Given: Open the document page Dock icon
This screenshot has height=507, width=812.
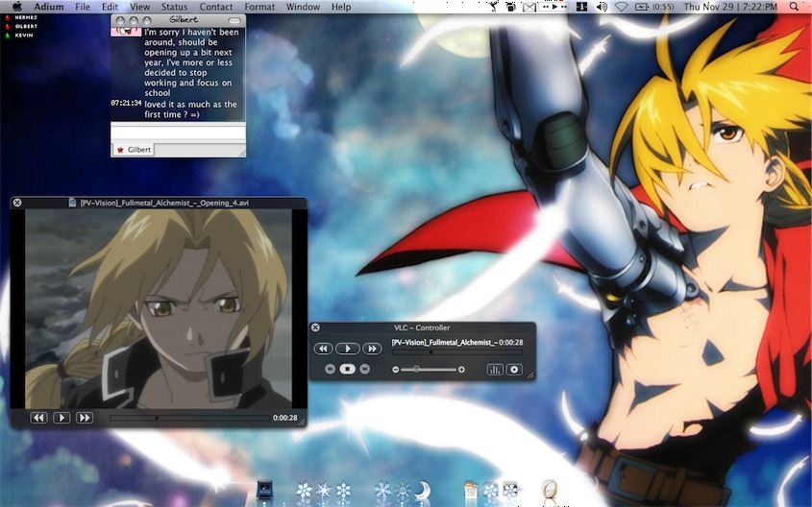Looking at the screenshot, I should [x=470, y=491].
